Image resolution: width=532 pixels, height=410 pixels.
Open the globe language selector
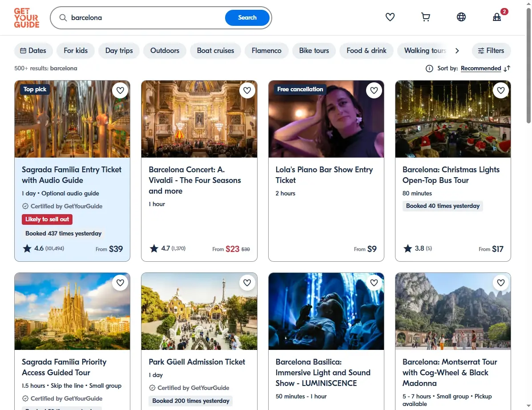click(461, 17)
